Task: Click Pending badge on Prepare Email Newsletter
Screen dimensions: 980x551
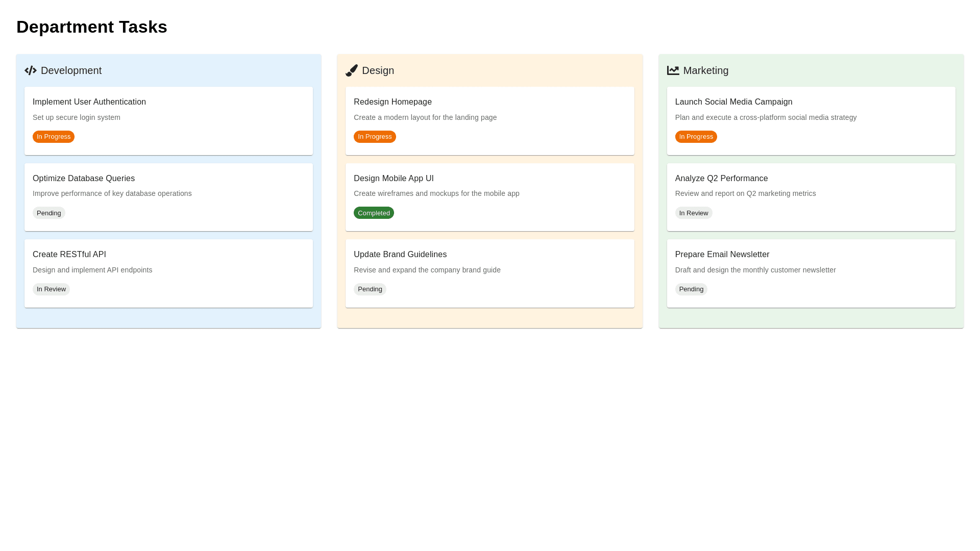Action: click(691, 289)
